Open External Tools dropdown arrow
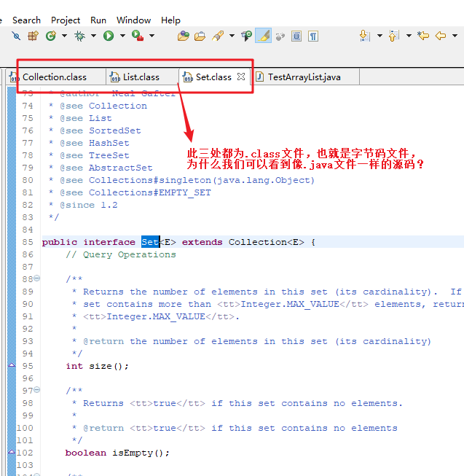 coord(152,36)
